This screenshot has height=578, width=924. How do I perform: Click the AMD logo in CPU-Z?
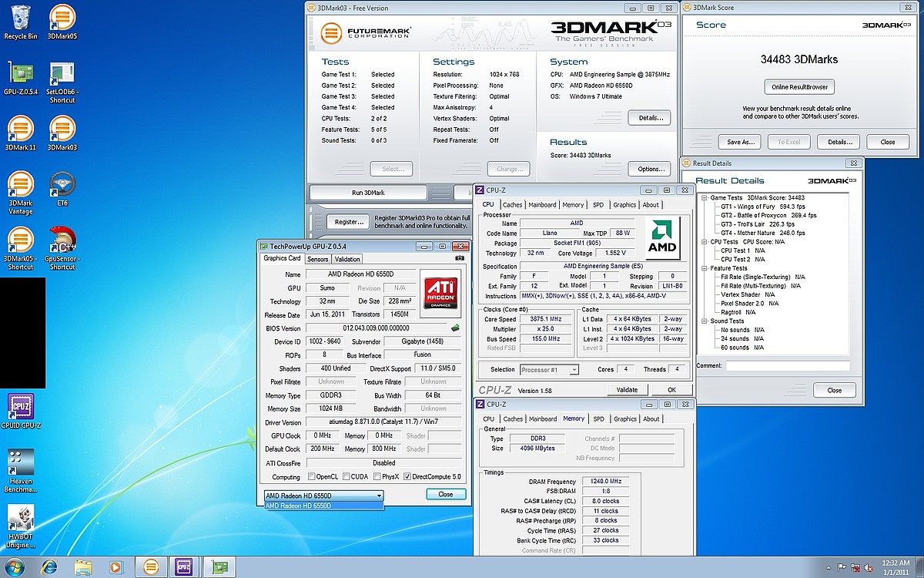[661, 238]
